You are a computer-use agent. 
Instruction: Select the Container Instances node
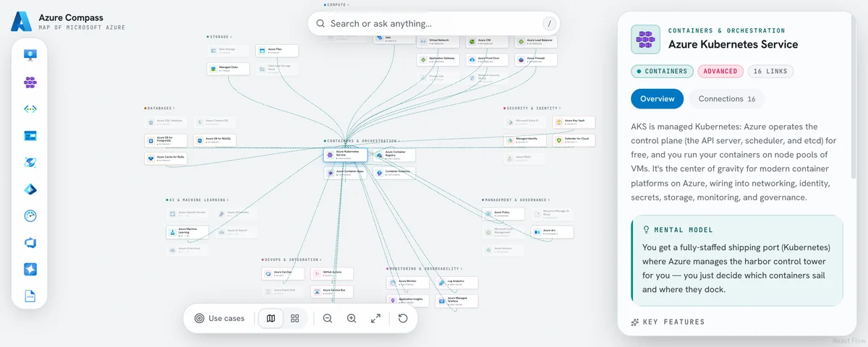pyautogui.click(x=394, y=173)
